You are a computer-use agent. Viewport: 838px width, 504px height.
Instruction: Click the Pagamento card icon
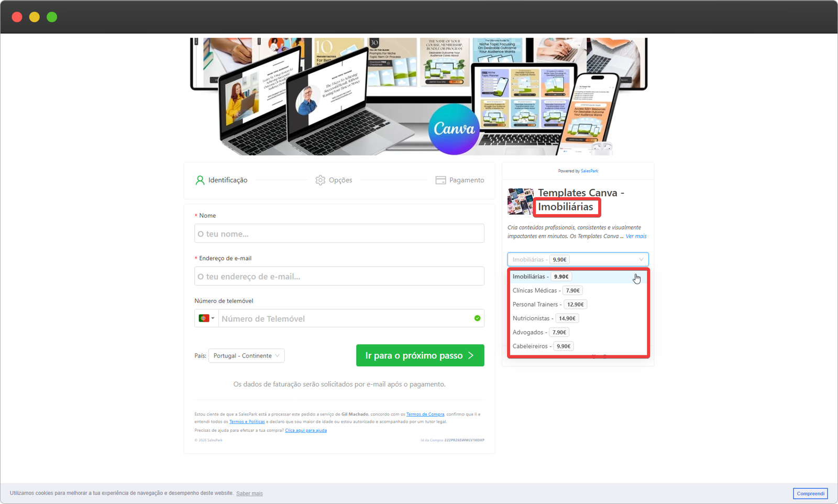[x=440, y=180]
